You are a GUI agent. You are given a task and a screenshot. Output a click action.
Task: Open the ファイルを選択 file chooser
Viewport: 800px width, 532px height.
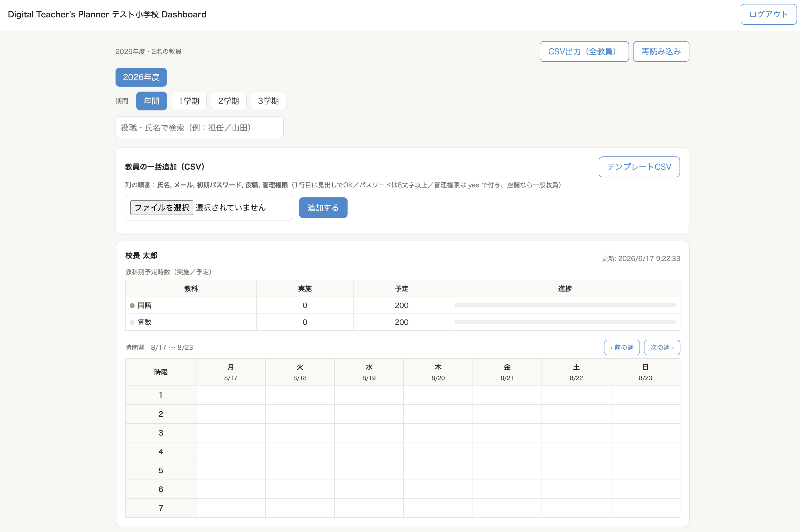tap(162, 208)
